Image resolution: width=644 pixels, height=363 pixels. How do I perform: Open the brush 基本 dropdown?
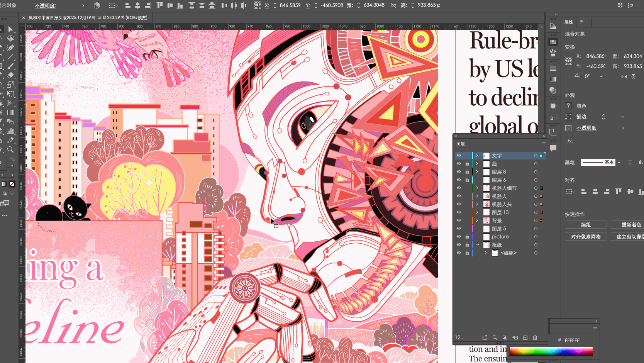[619, 163]
